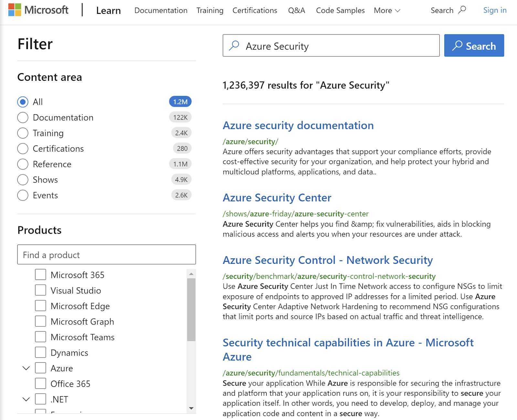Screen dimensions: 517x420
Task: Check the Dynamics product checkbox
Action: (x=40, y=352)
